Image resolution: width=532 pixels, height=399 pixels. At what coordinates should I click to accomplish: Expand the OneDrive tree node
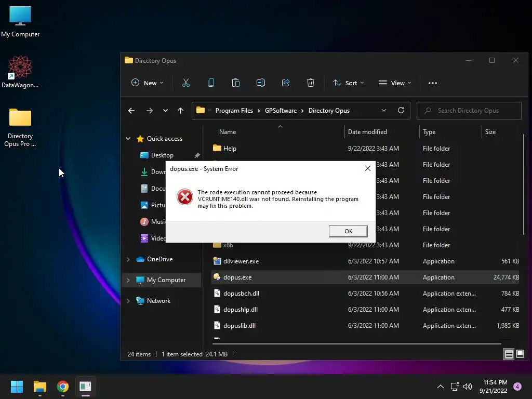[x=128, y=259]
